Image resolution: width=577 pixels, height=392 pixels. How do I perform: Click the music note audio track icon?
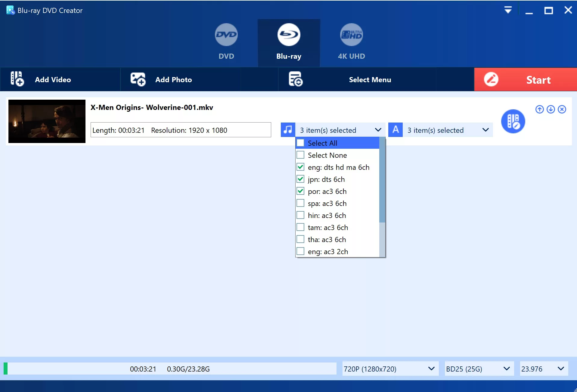point(288,130)
